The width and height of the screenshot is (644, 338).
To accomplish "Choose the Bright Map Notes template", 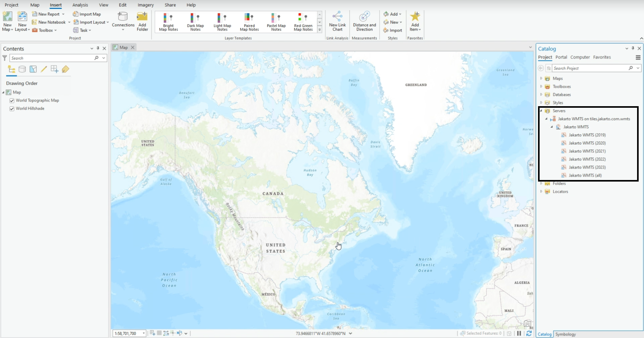I will point(168,22).
